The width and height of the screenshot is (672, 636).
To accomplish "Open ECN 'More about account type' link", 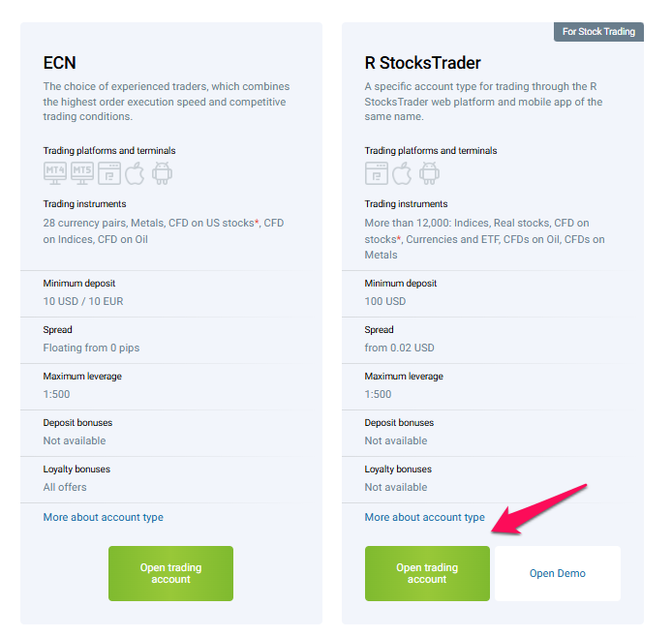I will (103, 518).
